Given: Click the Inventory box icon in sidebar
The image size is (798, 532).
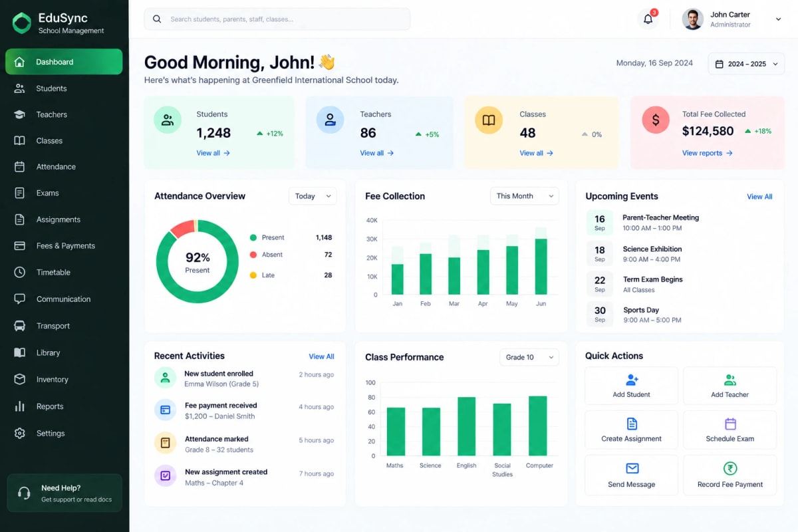Looking at the screenshot, I should 20,379.
